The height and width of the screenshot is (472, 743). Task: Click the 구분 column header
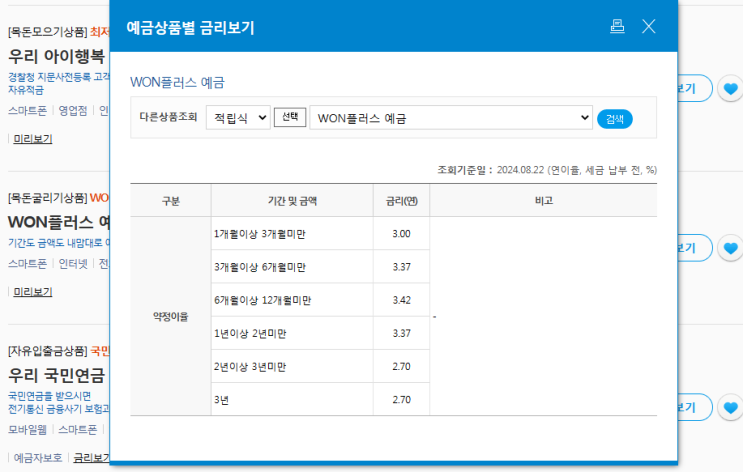(171, 200)
